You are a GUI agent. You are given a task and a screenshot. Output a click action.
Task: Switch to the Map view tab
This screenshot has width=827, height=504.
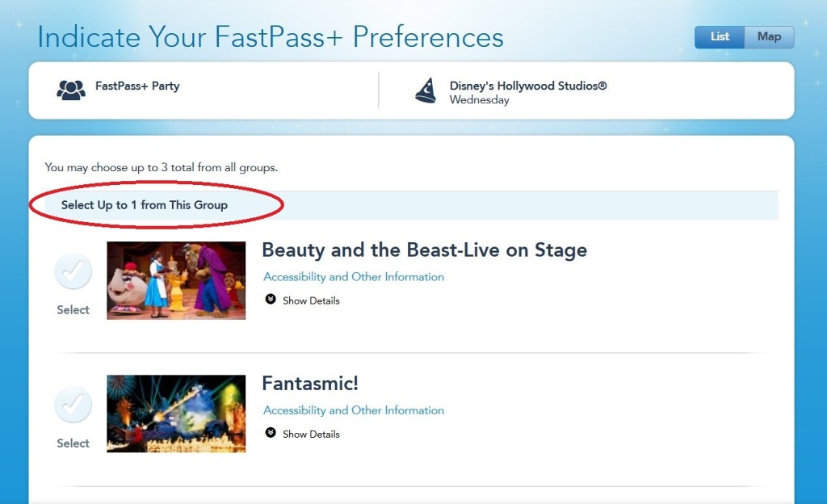(x=769, y=37)
